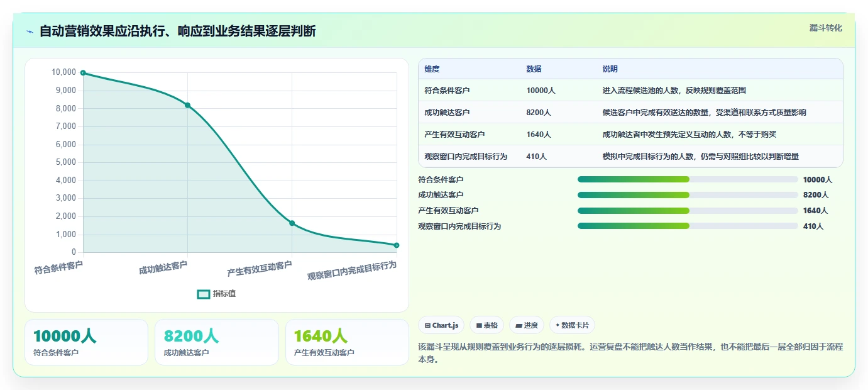Select table cell 观察窗口内完成目标行为
The image size is (868, 390).
click(x=466, y=156)
